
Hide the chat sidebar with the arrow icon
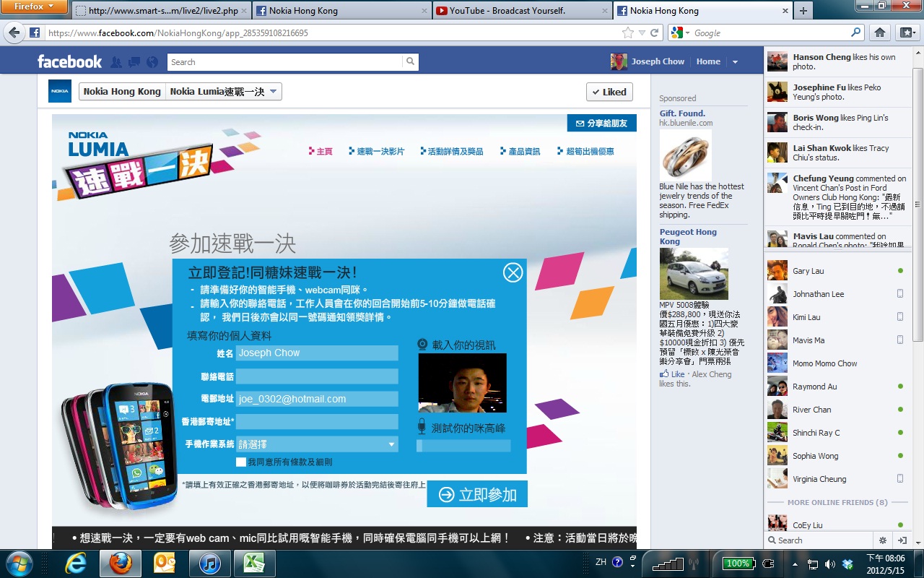point(902,540)
